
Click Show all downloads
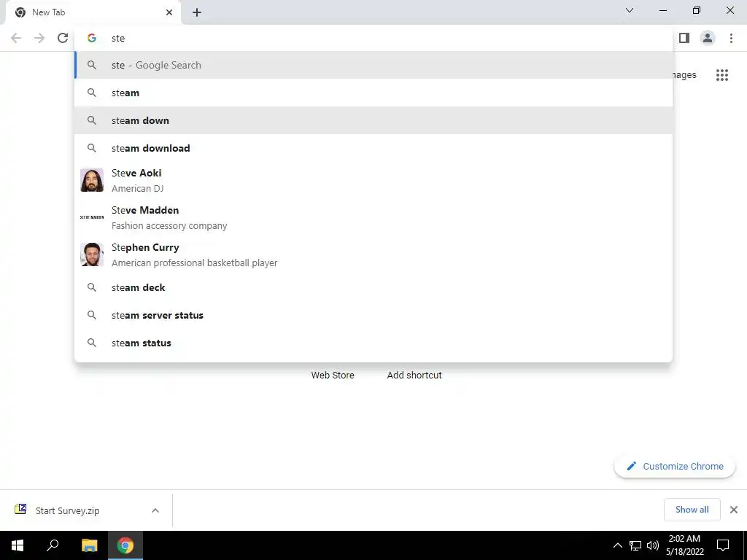[692, 510]
